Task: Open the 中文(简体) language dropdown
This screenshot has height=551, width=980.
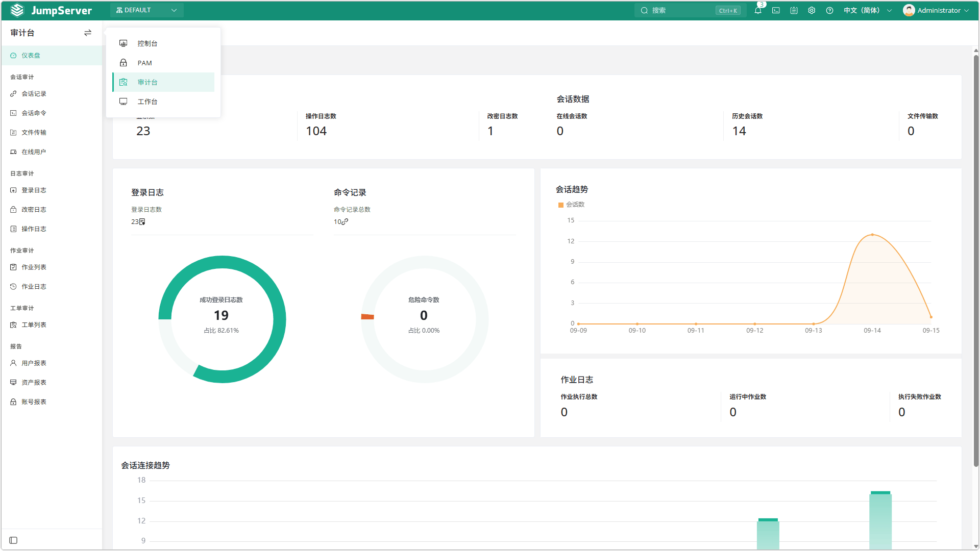Action: pyautogui.click(x=867, y=10)
